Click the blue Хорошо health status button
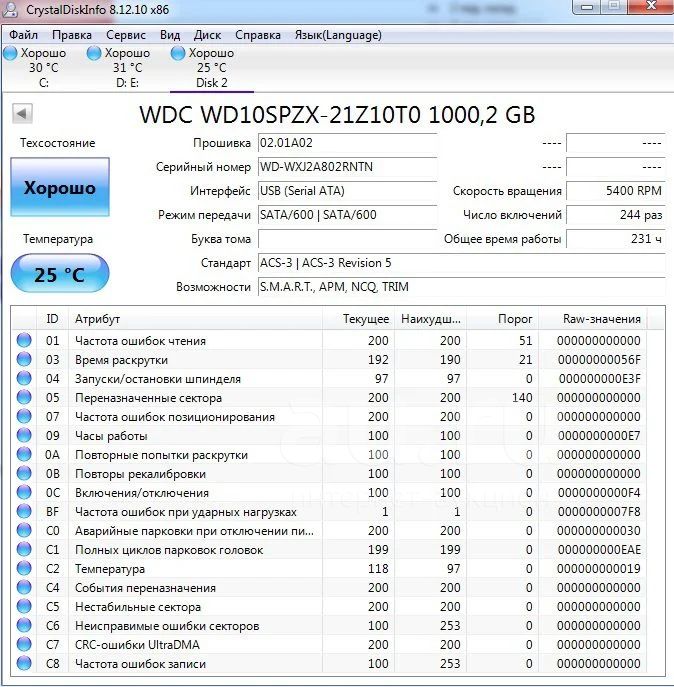 60,187
